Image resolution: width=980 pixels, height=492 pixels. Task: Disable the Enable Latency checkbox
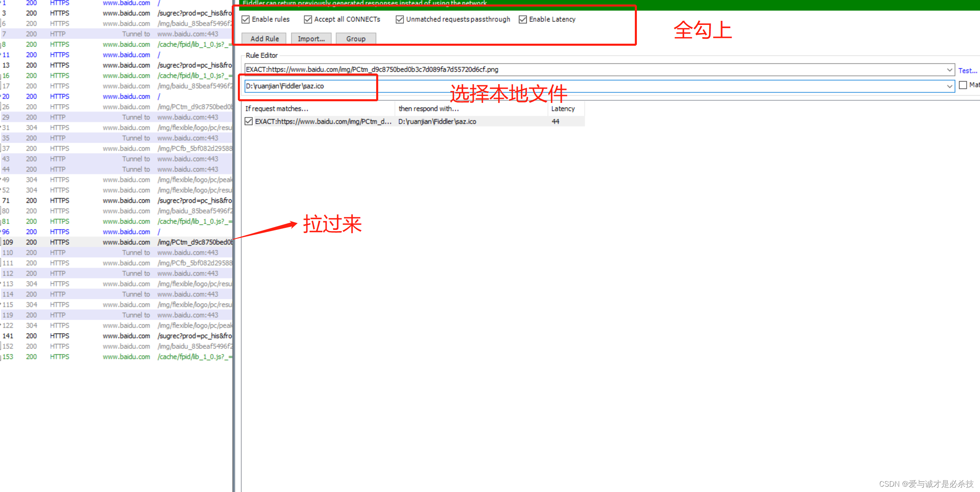[523, 19]
